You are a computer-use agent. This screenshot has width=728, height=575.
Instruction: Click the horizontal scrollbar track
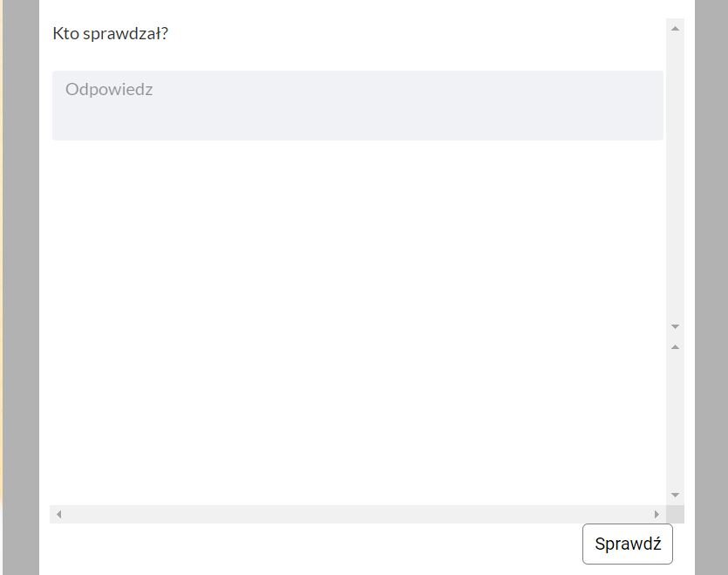pyautogui.click(x=357, y=514)
